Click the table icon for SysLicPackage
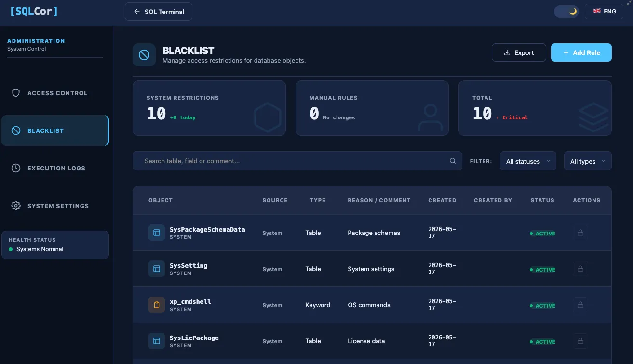This screenshot has height=364, width=633. click(157, 341)
